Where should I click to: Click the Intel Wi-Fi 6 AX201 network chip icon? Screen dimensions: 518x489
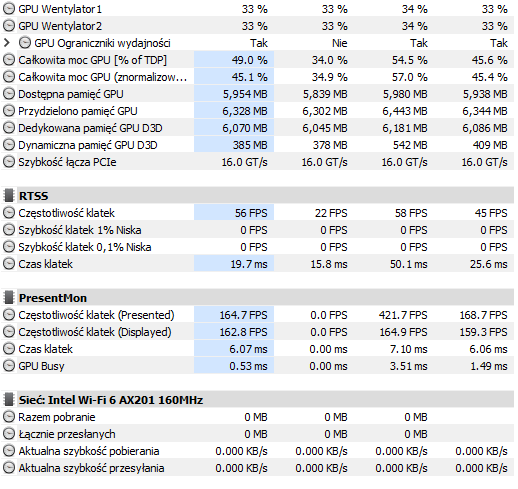coord(9,400)
